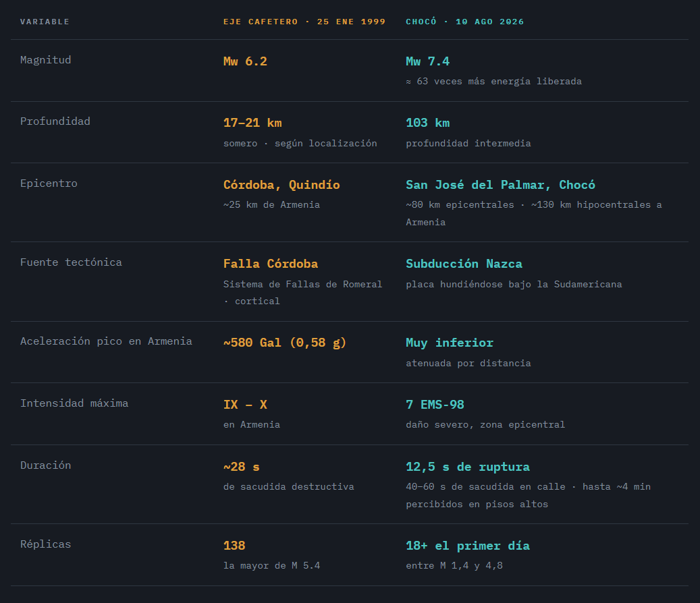Click the 17–21 km depth value
Image resolution: width=700 pixels, height=603 pixels.
coord(252,123)
